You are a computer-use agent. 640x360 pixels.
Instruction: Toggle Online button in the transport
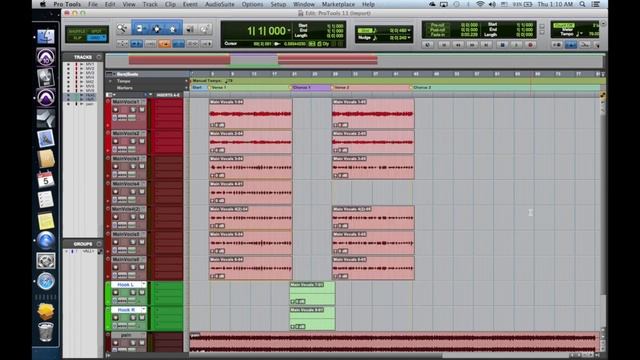(428, 45)
